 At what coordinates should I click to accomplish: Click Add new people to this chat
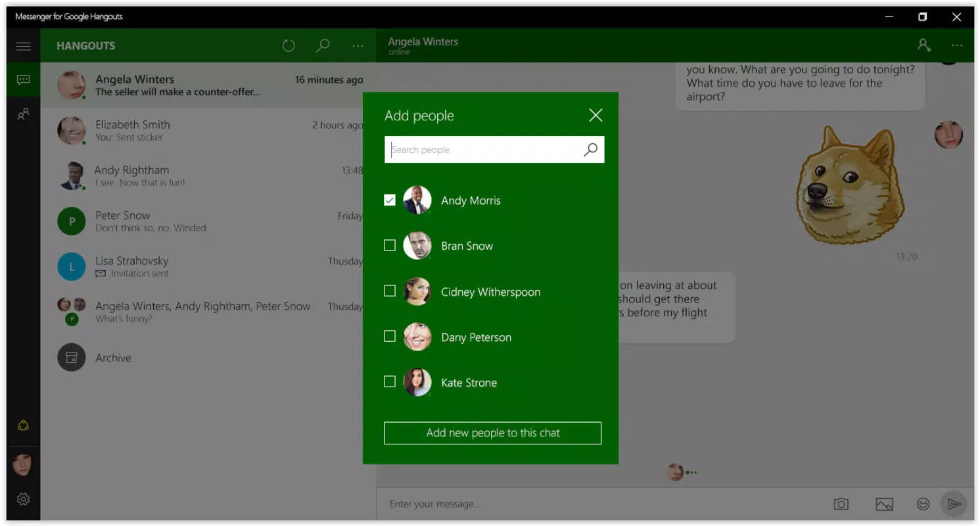pyautogui.click(x=493, y=433)
